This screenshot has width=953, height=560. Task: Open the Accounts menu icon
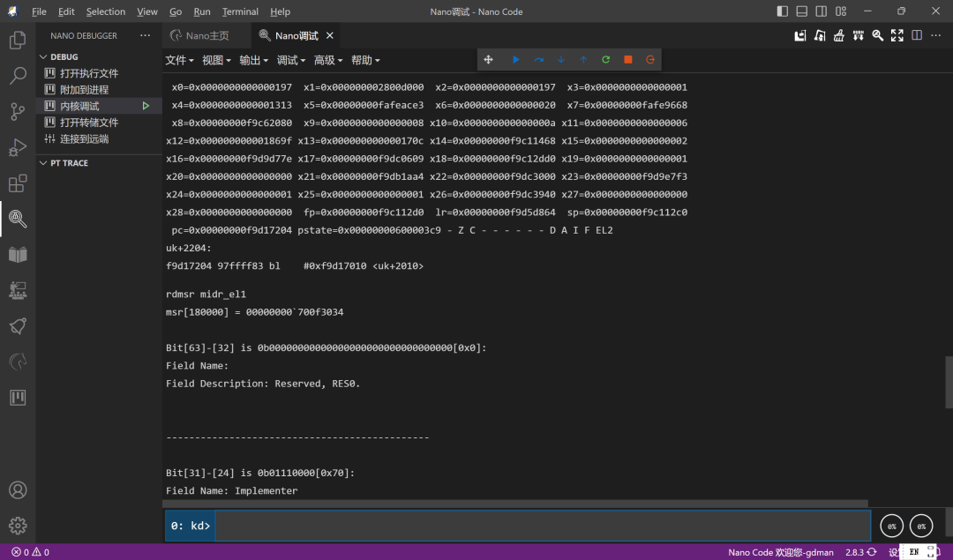(18, 490)
